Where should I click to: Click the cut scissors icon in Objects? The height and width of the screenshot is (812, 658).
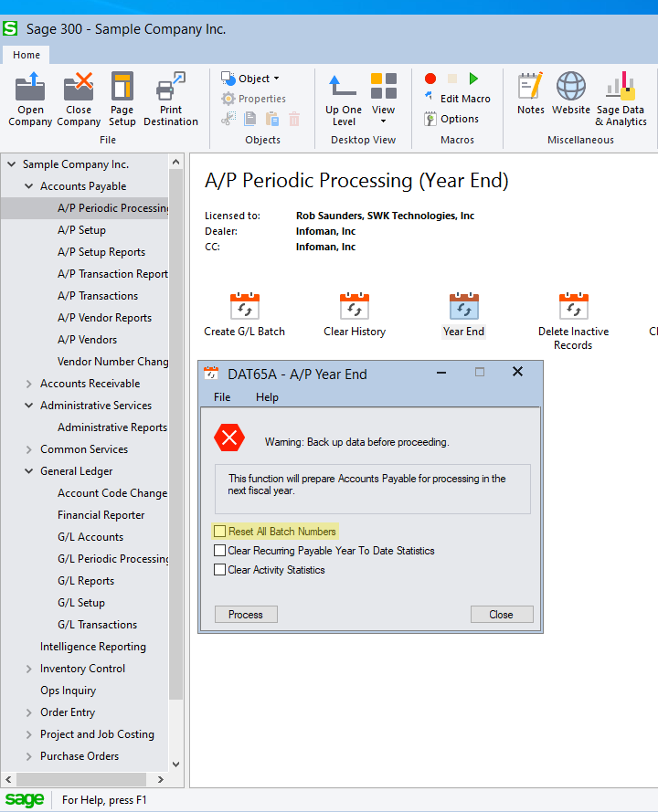click(x=228, y=119)
